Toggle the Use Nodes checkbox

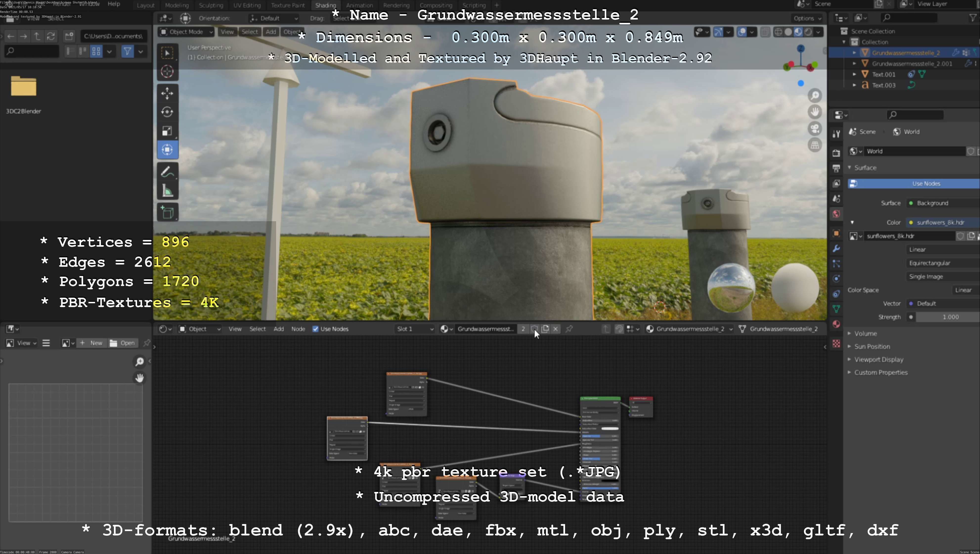315,329
